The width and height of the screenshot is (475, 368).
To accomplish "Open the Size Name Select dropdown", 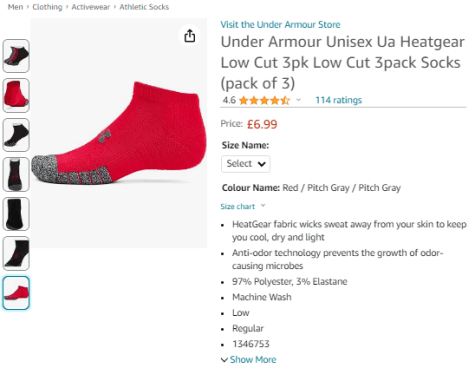I will [246, 164].
